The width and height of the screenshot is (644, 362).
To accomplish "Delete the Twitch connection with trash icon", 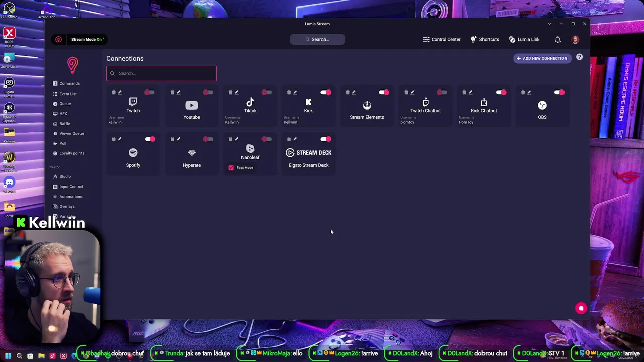I will (114, 92).
